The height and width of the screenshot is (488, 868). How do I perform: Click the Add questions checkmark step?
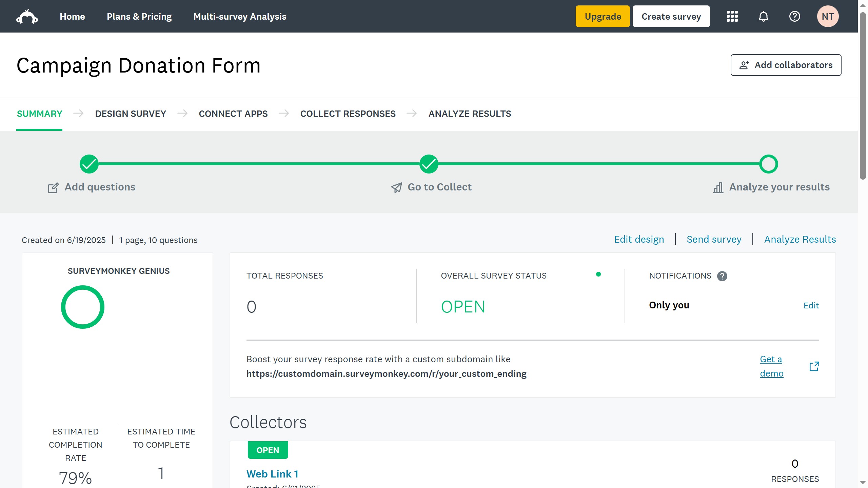click(x=89, y=164)
